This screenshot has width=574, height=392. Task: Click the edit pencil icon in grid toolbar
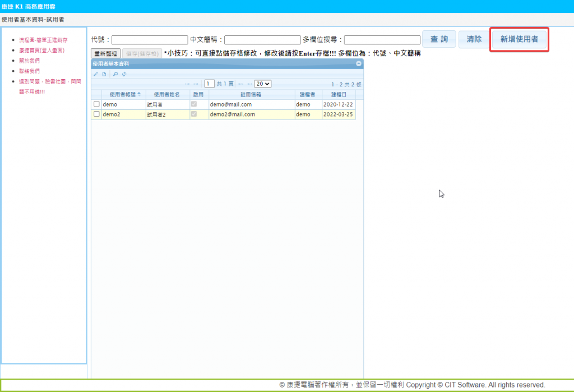[x=96, y=74]
